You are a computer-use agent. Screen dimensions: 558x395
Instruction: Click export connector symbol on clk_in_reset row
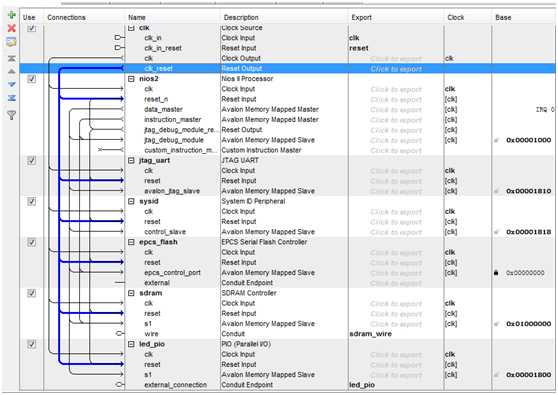coord(119,48)
